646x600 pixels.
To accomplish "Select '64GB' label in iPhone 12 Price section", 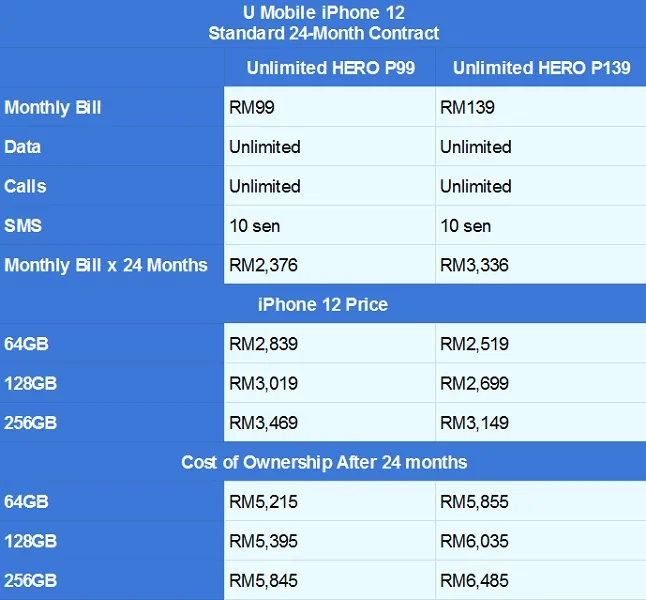I will 26,344.
